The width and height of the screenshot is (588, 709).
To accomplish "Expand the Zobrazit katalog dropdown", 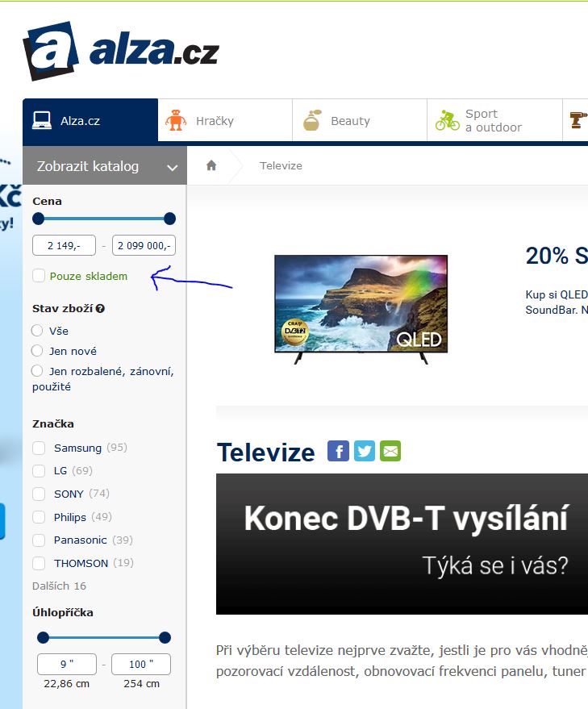I will coord(105,165).
